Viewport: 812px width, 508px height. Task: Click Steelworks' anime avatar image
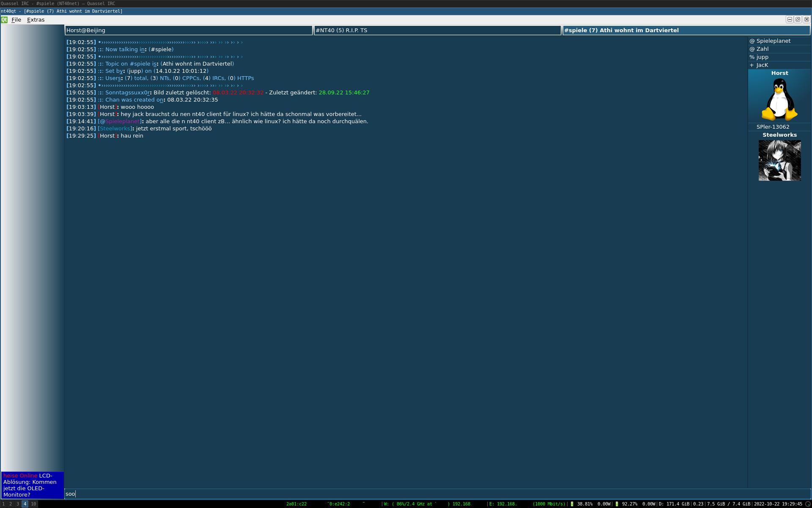pyautogui.click(x=779, y=160)
